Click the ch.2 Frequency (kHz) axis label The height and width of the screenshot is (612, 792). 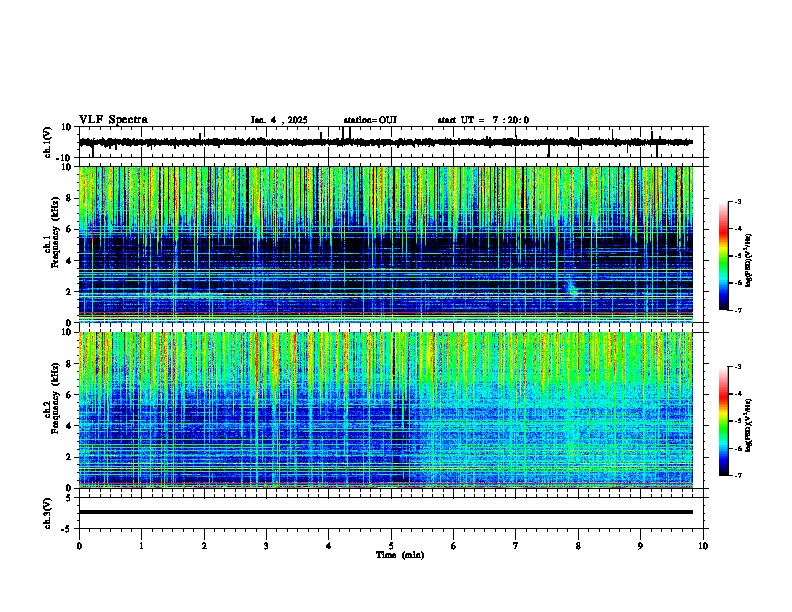coord(51,398)
